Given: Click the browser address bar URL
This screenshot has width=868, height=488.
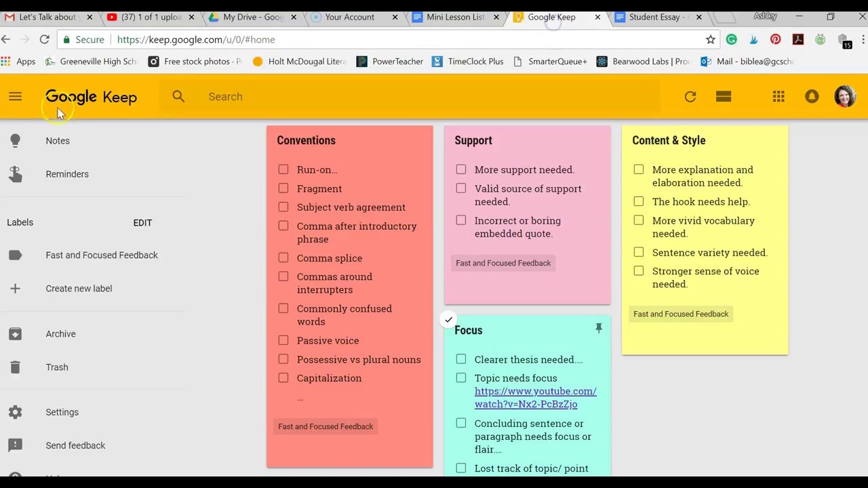Looking at the screenshot, I should coord(196,39).
